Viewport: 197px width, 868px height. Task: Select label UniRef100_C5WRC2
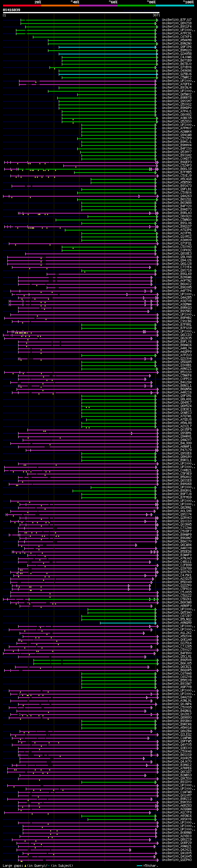tap(177, 78)
